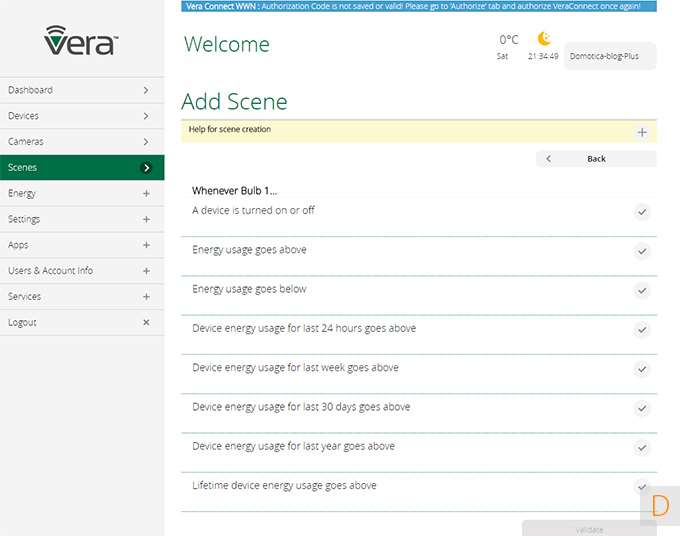This screenshot has height=536, width=690.
Task: Click the Dashboard chevron icon
Action: [146, 90]
